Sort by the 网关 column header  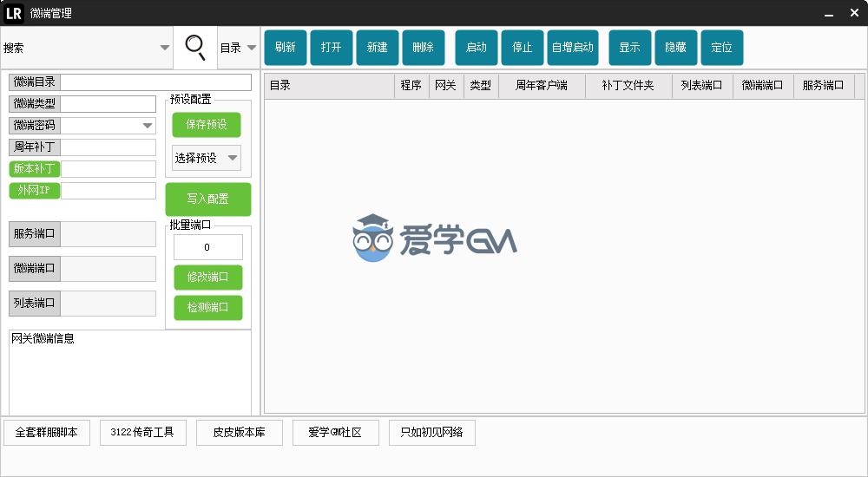[445, 86]
